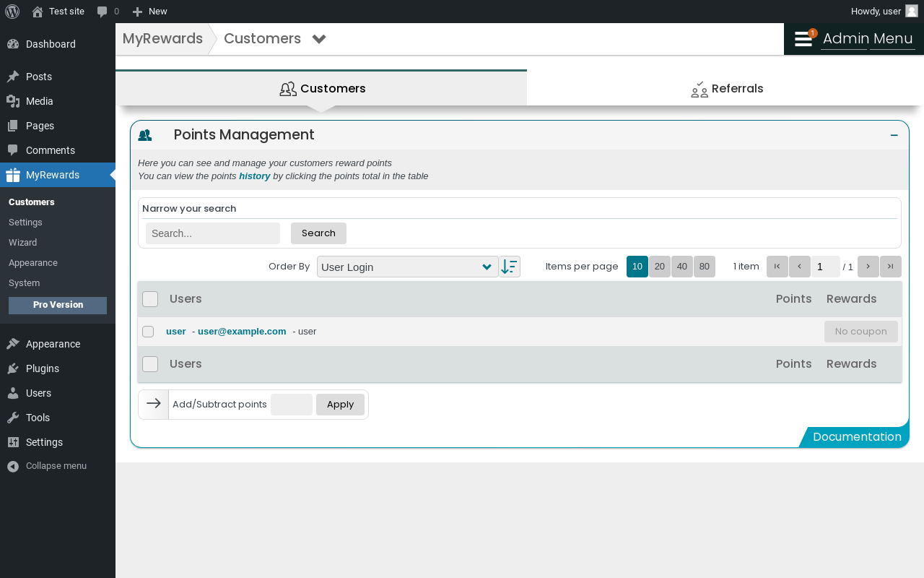Click the current page number field
Viewport: 924px width, 578px height.
[826, 267]
